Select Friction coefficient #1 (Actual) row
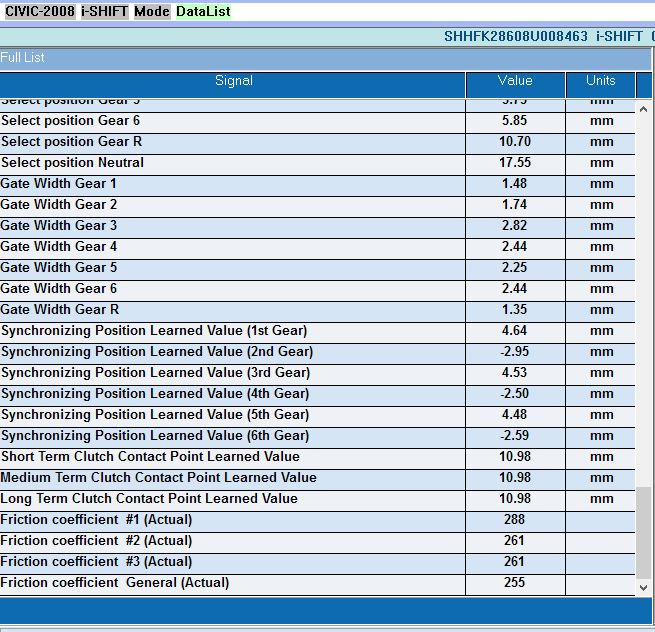655x632 pixels. coord(317,520)
